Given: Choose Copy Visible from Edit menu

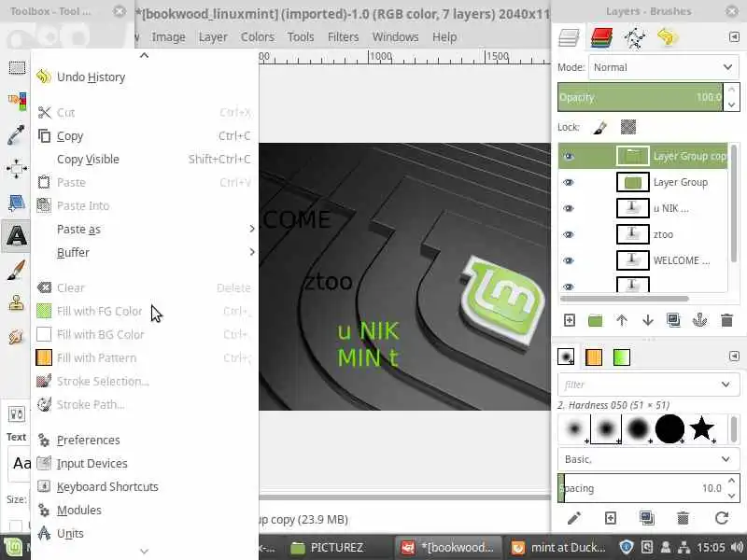Looking at the screenshot, I should click(145, 160).
